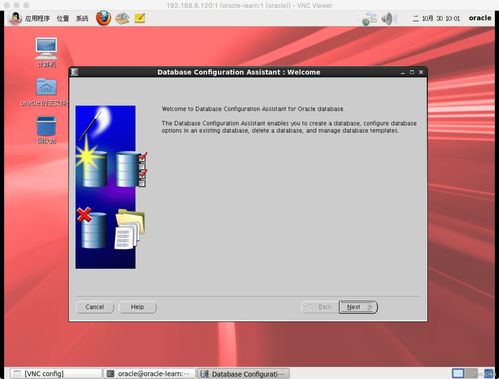Open the Trash desktop icon
The image size is (499, 379).
coord(46,130)
